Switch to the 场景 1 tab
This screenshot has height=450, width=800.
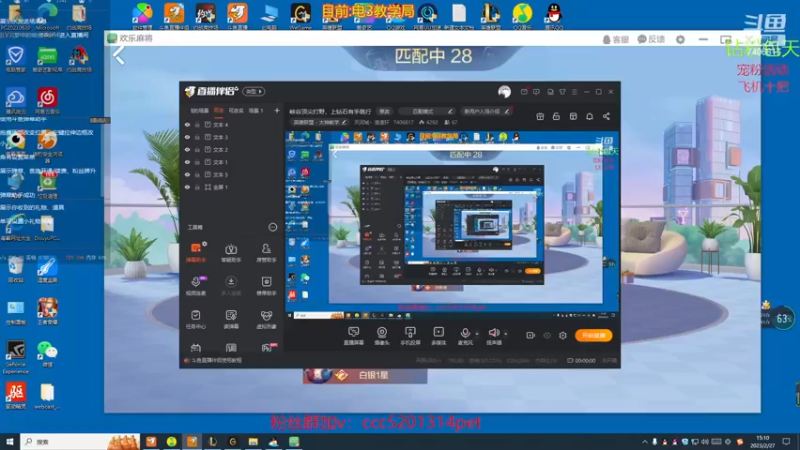(x=256, y=110)
